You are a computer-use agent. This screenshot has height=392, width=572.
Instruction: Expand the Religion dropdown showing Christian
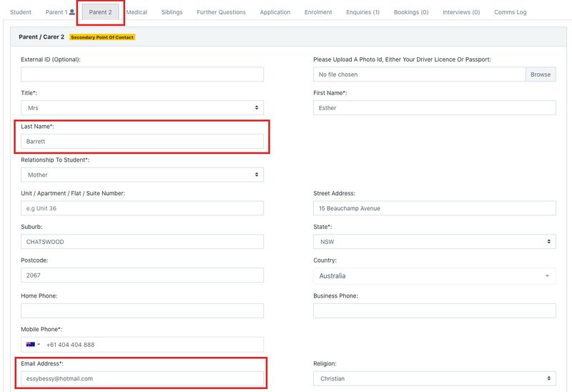coord(434,378)
